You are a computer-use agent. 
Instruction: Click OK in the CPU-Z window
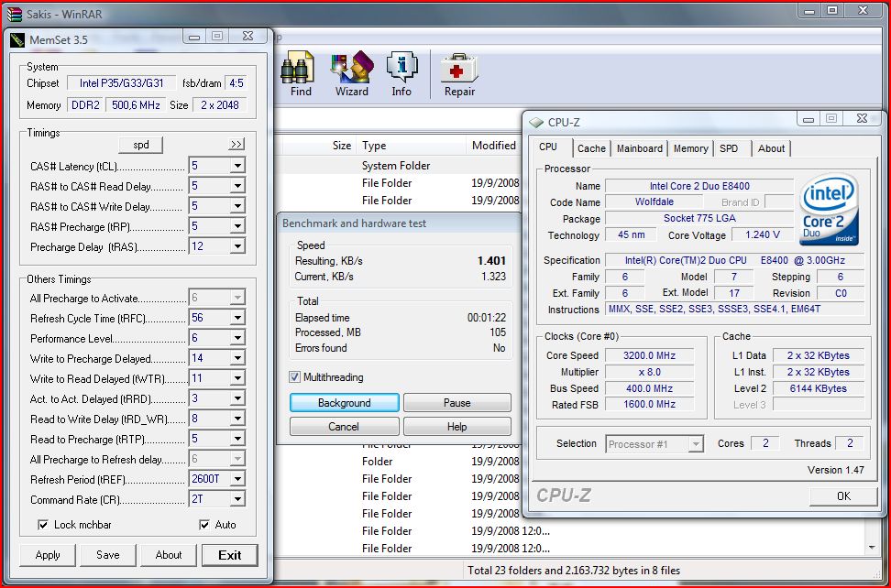click(844, 496)
